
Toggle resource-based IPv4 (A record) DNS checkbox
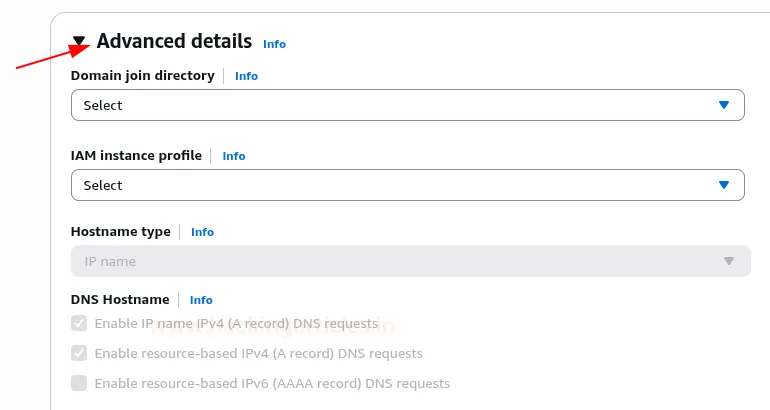79,353
